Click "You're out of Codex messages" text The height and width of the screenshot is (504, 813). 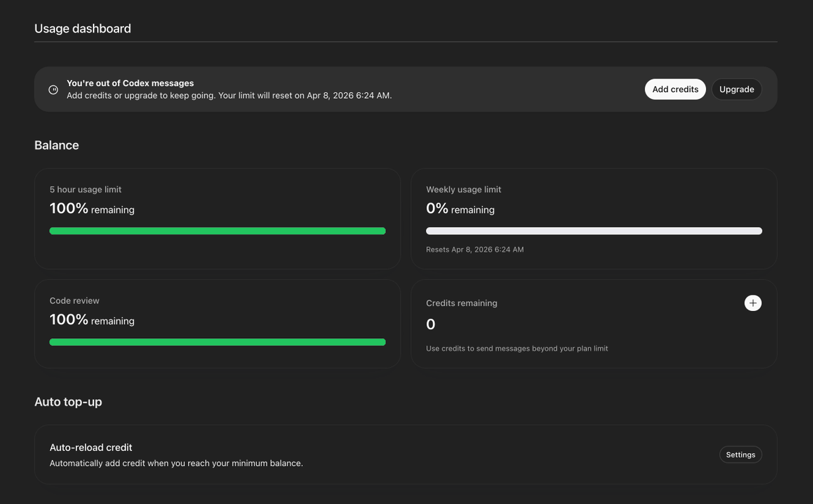click(x=130, y=83)
